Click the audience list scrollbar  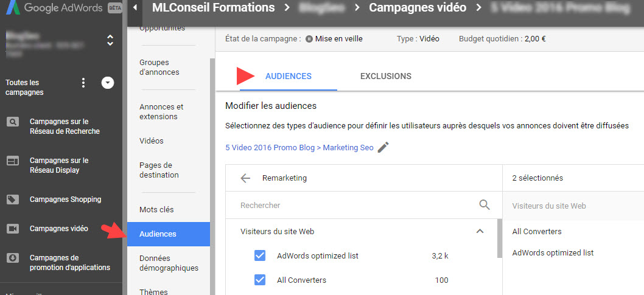tap(499, 238)
